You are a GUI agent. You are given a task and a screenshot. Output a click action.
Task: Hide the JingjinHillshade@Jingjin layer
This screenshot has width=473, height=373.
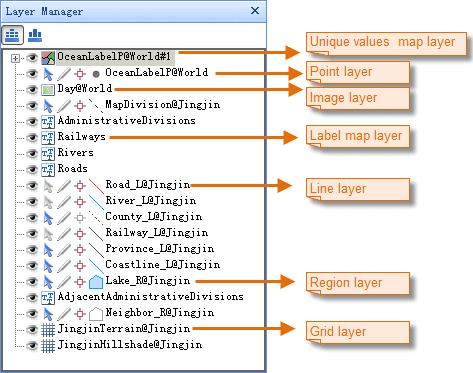[32, 345]
